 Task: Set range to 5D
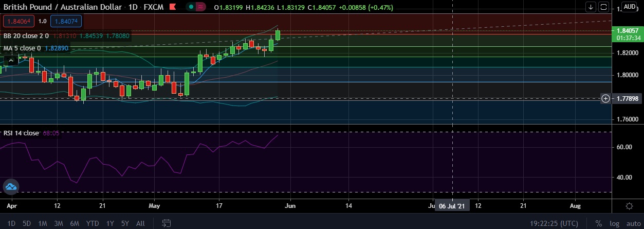click(27, 223)
